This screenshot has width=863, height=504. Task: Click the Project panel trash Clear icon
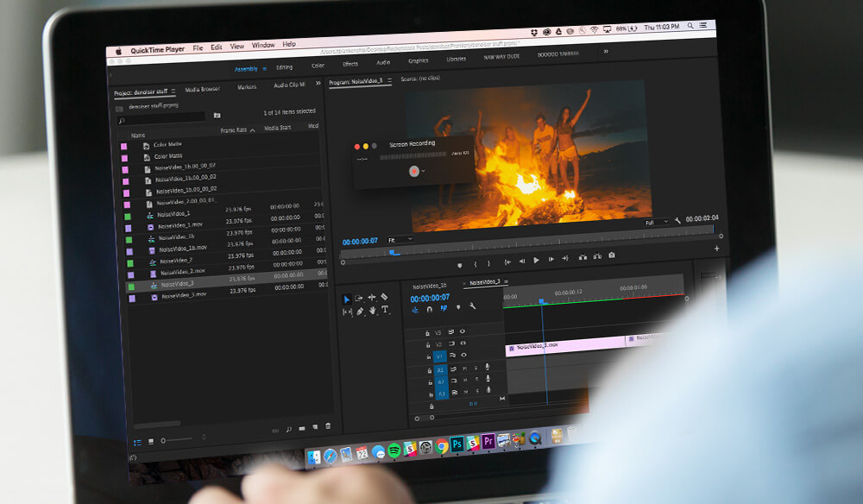coord(328,425)
